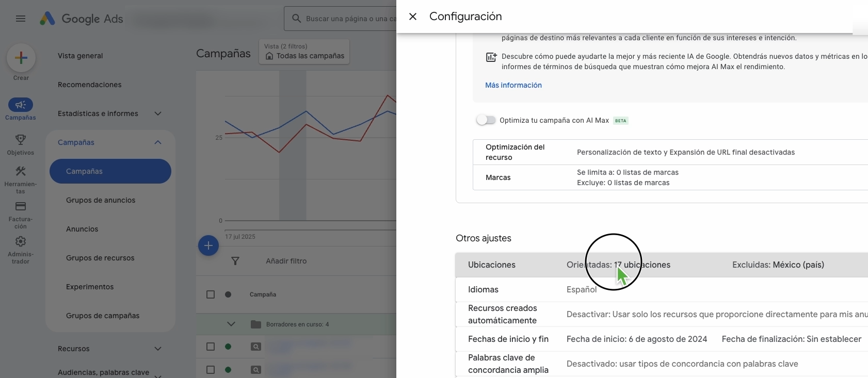Image resolution: width=868 pixels, height=378 pixels.
Task: Click the search magnifier icon
Action: [x=297, y=19]
